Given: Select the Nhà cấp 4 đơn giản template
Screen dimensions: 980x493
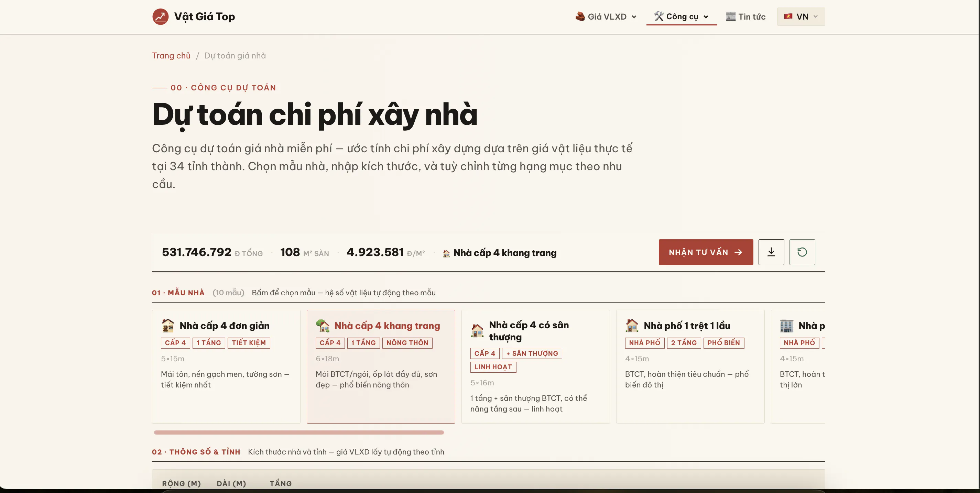Looking at the screenshot, I should click(x=226, y=366).
